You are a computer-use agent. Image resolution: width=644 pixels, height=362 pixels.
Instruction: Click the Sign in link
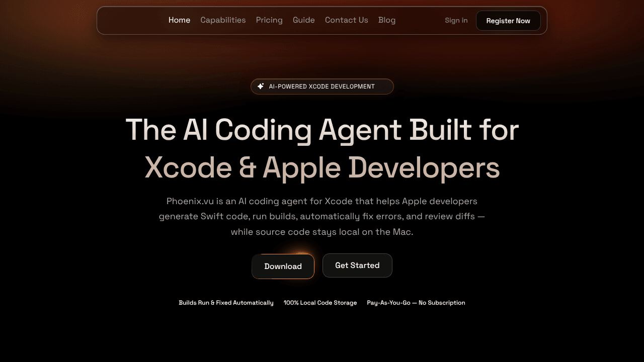[x=456, y=21]
